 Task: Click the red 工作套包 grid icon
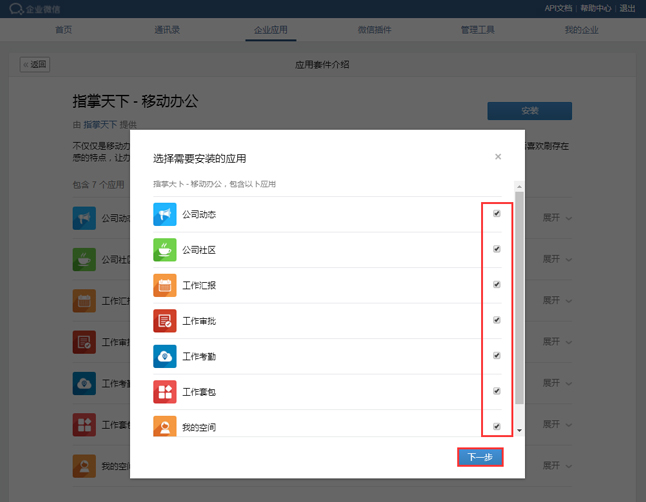165,392
